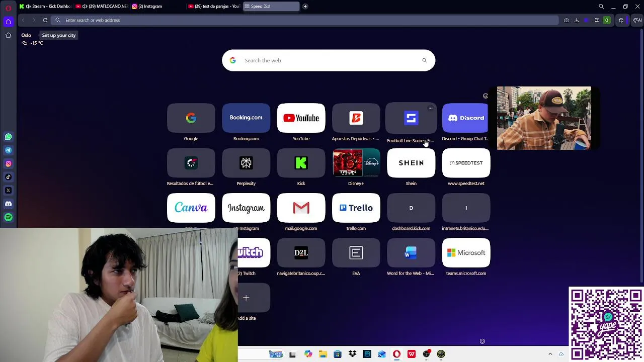The image size is (644, 362).
Task: Click the Oslo weather city label
Action: pos(26,35)
